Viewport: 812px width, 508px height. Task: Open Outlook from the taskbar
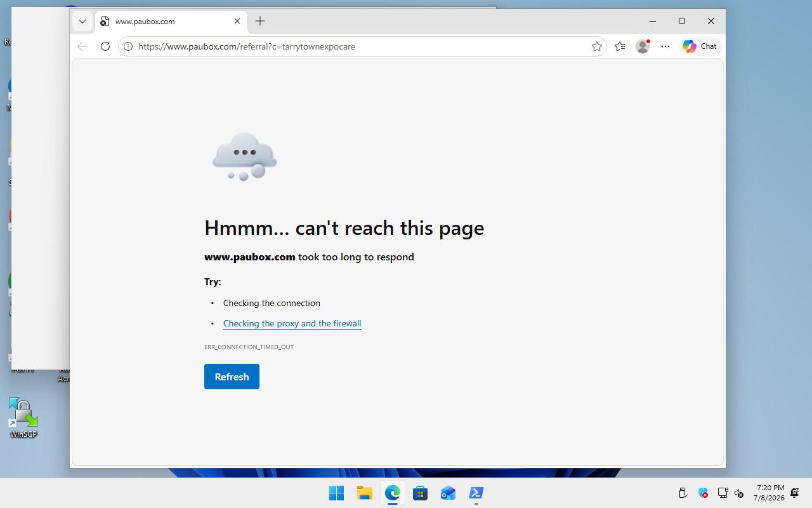(x=448, y=493)
